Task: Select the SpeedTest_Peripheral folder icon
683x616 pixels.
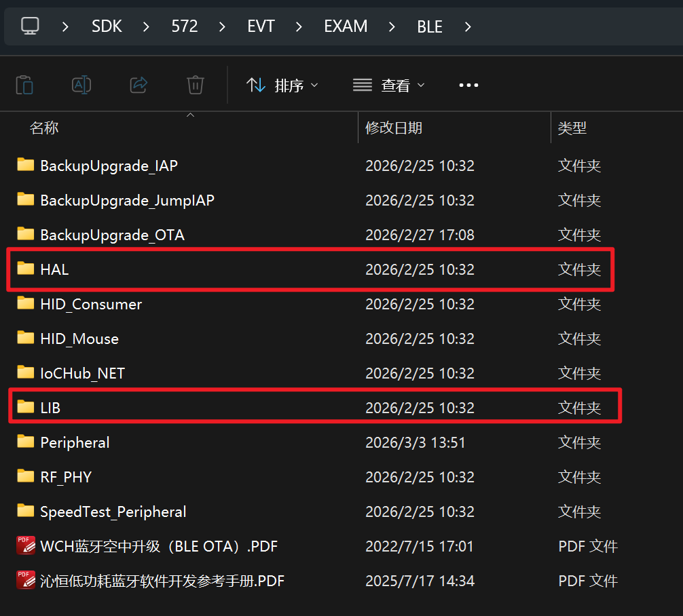Action: [x=26, y=511]
